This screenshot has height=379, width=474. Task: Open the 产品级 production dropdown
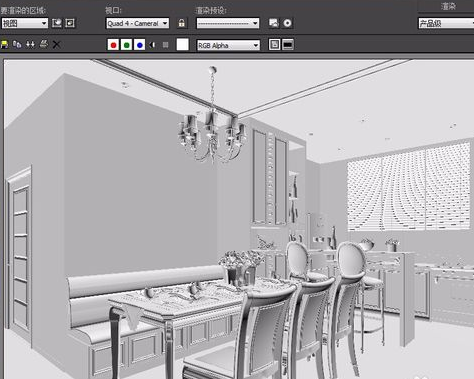click(x=446, y=23)
